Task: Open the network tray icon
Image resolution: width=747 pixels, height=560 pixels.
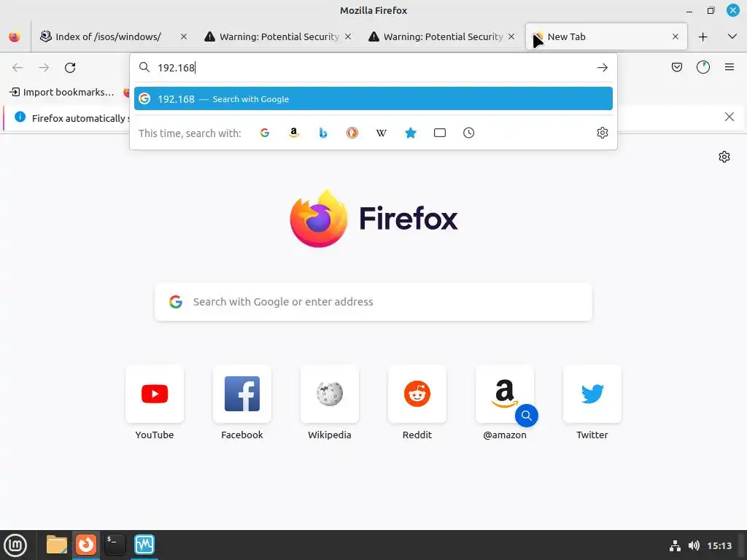Action: pos(675,545)
